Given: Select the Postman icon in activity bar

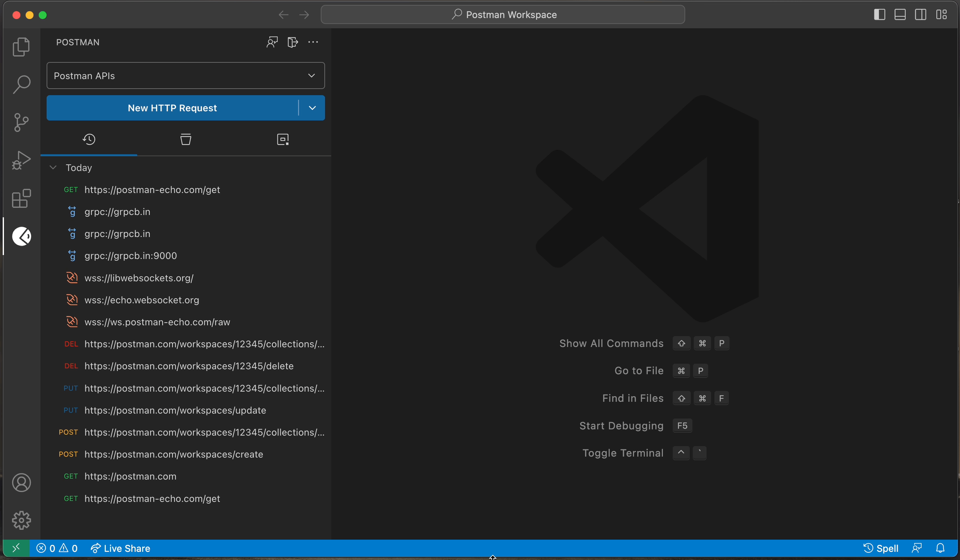Looking at the screenshot, I should pyautogui.click(x=21, y=236).
